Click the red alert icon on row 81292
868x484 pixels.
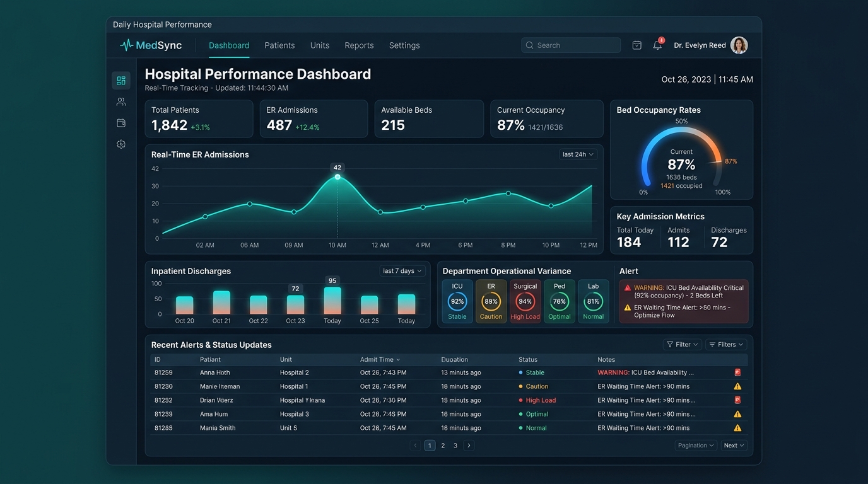click(737, 400)
